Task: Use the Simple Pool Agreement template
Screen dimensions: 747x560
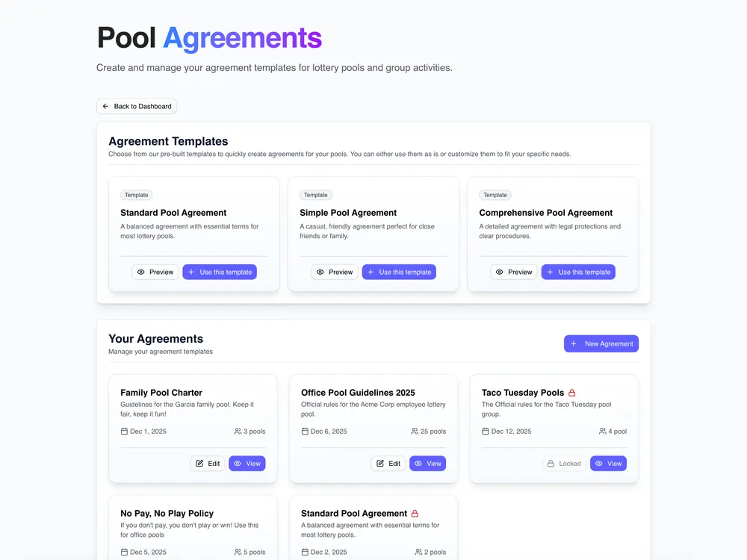Action: coord(399,272)
